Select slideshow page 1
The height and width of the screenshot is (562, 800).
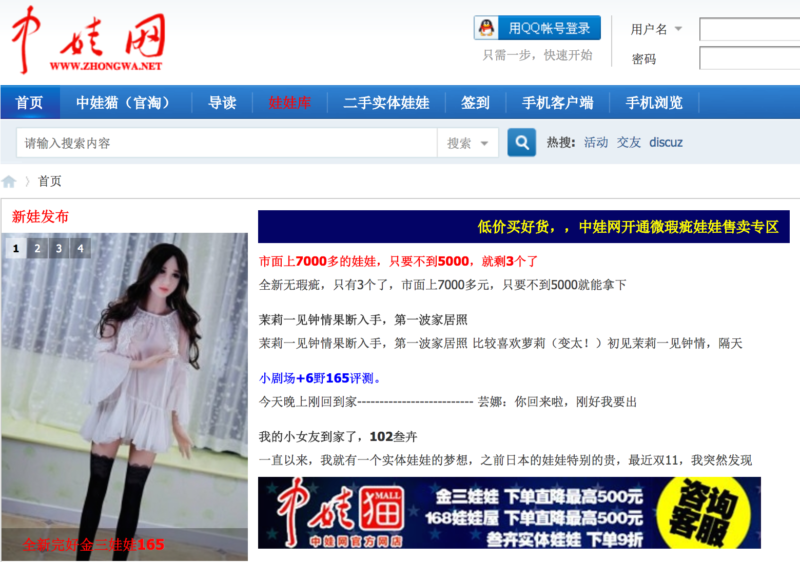tap(16, 248)
